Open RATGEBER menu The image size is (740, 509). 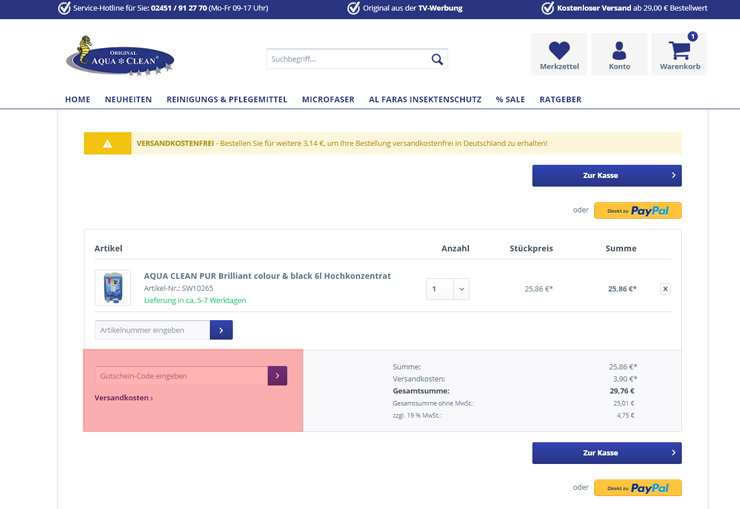560,100
